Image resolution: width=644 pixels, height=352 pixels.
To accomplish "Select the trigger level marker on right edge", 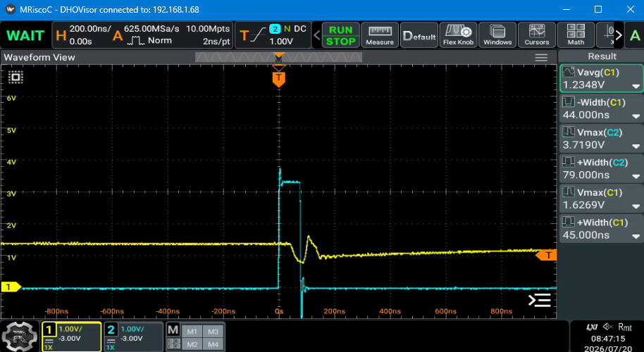I will [x=547, y=255].
